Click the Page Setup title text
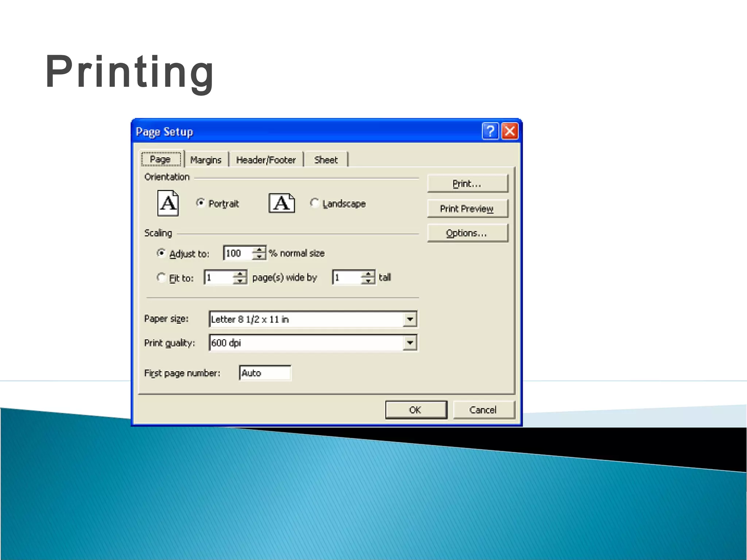Viewport: 747px width, 560px height. coord(165,132)
